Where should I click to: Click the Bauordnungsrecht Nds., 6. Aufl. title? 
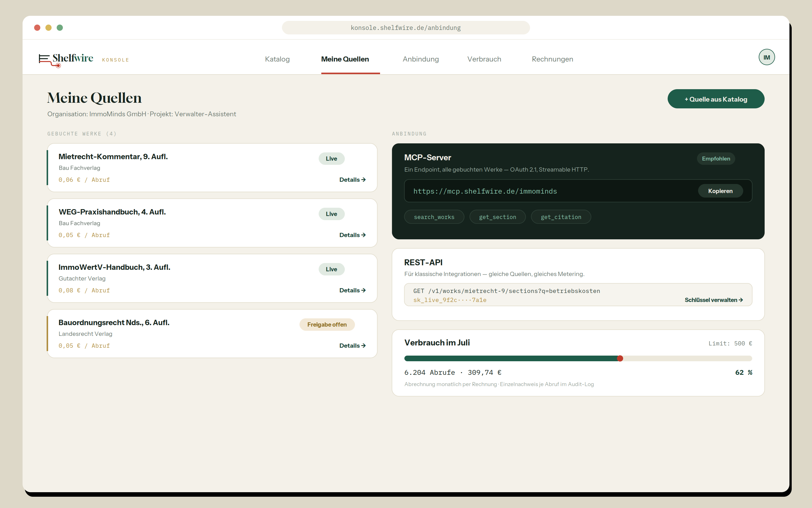point(114,323)
